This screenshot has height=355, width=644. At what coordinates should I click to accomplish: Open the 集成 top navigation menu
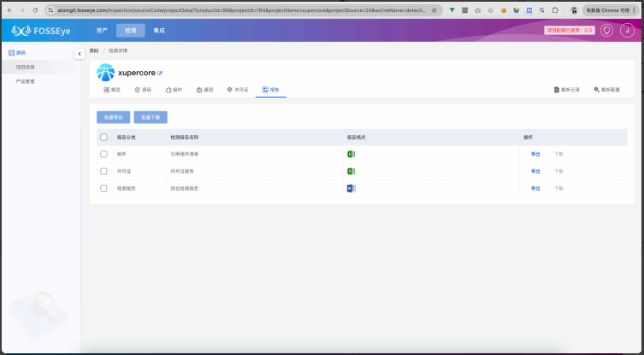tap(159, 31)
